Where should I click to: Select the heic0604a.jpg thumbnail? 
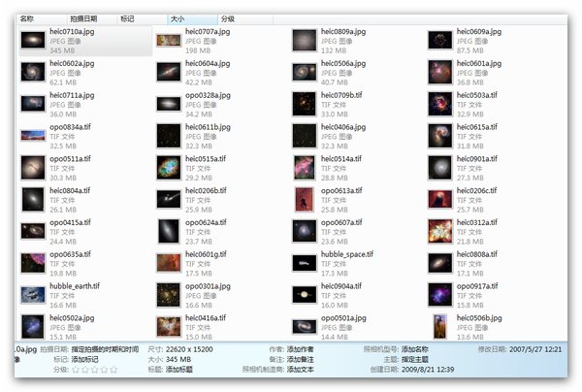coord(169,72)
